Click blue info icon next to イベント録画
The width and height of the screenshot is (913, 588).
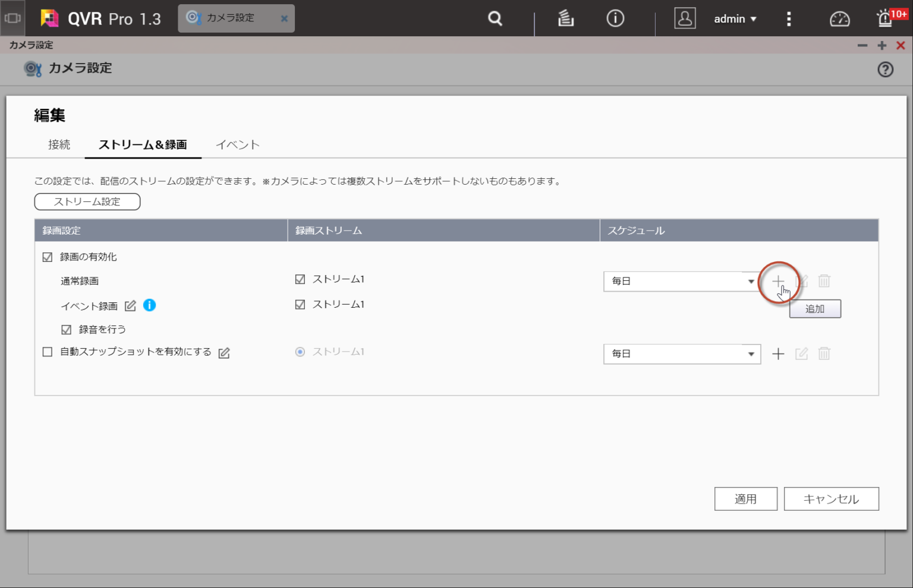click(x=150, y=305)
